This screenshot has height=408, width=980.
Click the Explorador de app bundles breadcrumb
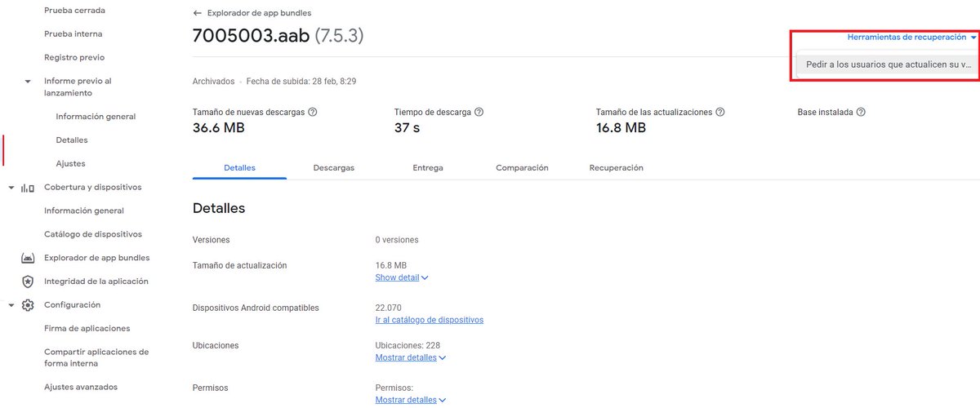(258, 13)
